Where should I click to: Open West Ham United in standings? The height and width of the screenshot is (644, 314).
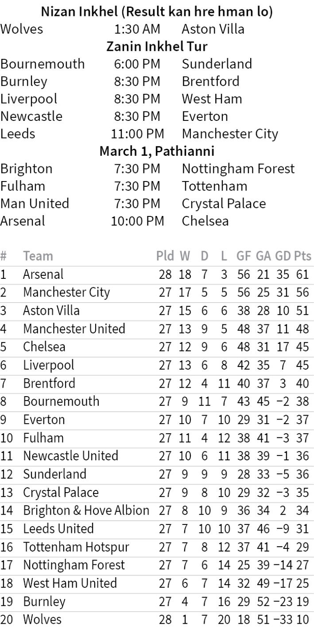(x=70, y=583)
